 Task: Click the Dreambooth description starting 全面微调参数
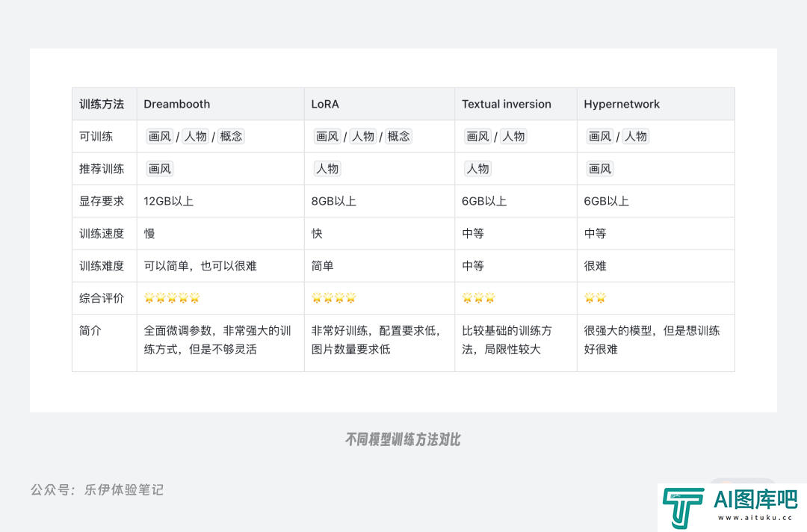pyautogui.click(x=217, y=339)
